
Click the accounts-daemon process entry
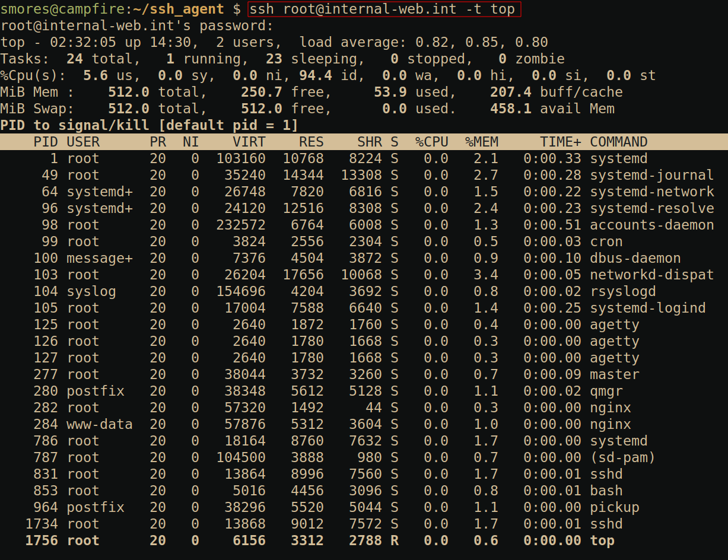click(x=651, y=225)
